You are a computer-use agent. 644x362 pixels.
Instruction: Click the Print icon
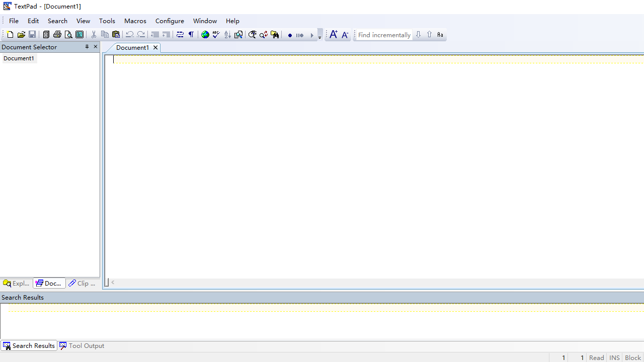[x=57, y=35]
